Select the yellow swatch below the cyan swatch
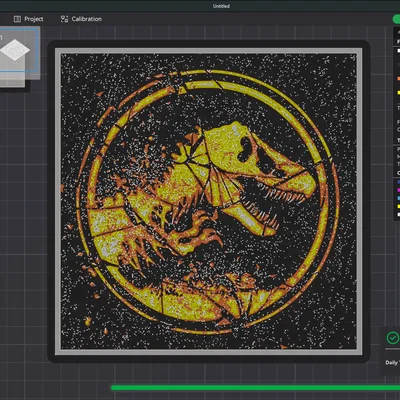 coord(398,206)
